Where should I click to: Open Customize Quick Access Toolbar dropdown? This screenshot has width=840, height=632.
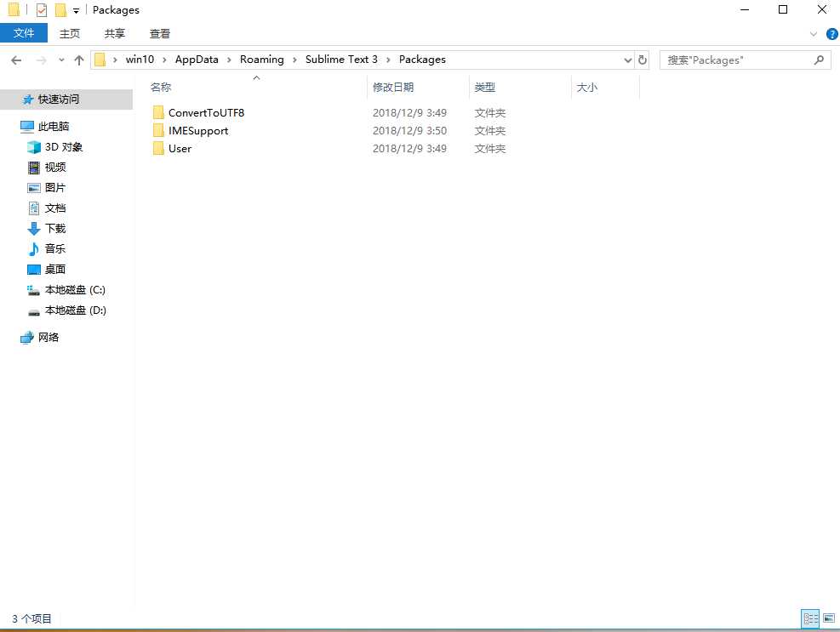click(76, 10)
